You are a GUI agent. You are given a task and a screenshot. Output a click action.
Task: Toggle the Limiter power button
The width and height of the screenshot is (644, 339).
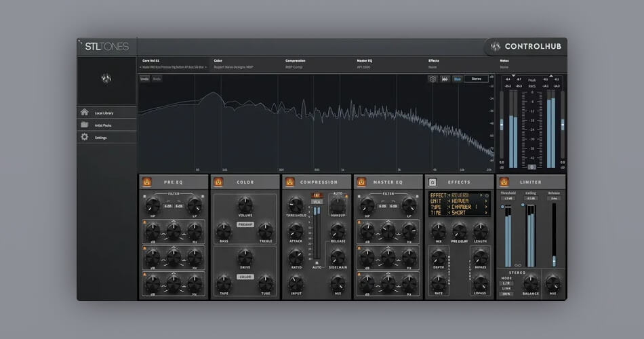[504, 182]
